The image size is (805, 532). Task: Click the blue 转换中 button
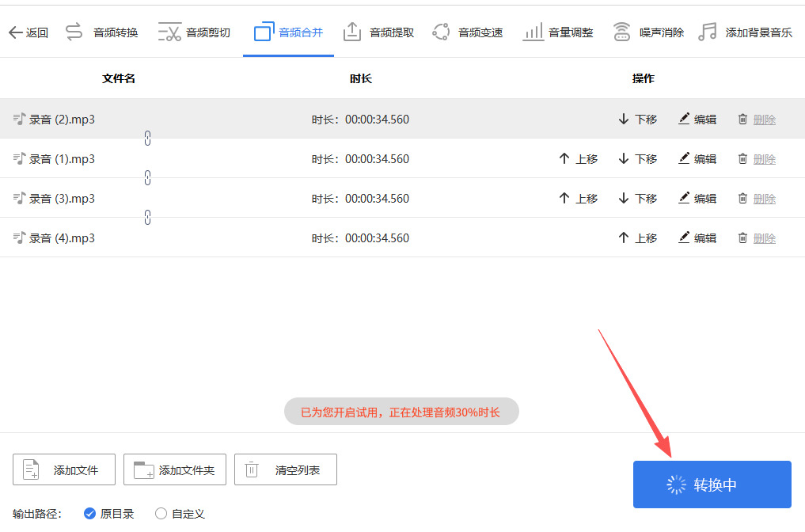712,484
